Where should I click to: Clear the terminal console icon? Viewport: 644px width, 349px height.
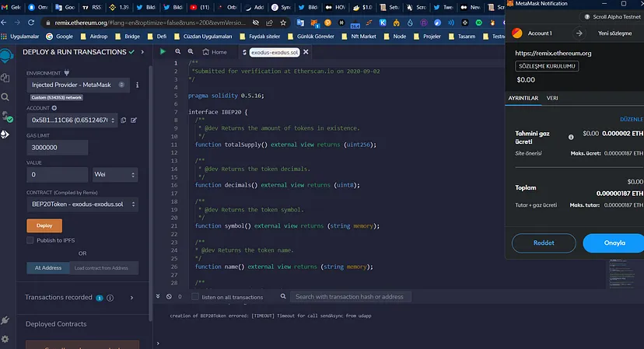(x=169, y=297)
